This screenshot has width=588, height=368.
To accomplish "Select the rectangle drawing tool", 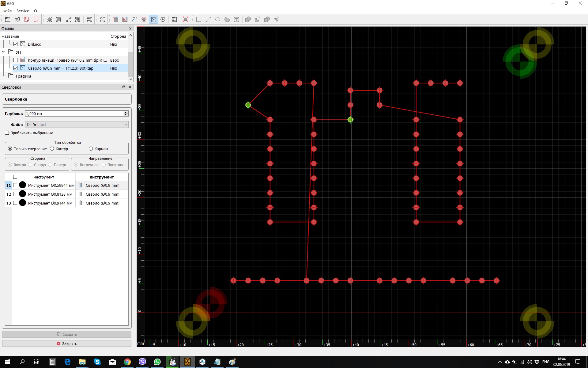I will (x=199, y=19).
